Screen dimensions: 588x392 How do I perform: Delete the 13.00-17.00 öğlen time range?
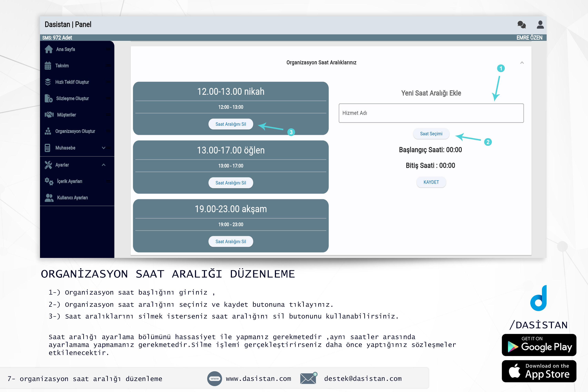[231, 183]
